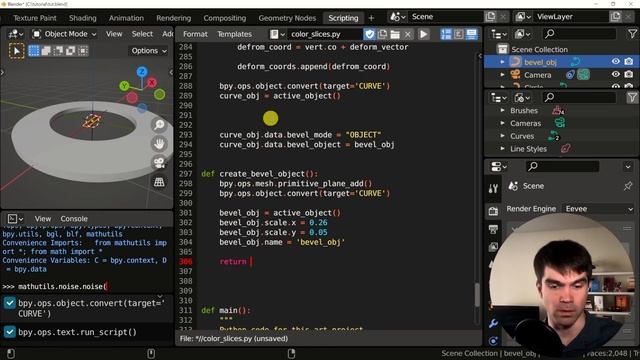This screenshot has width=640, height=360.
Task: Select the new-selection box mode icon
Action: pos(34,51)
